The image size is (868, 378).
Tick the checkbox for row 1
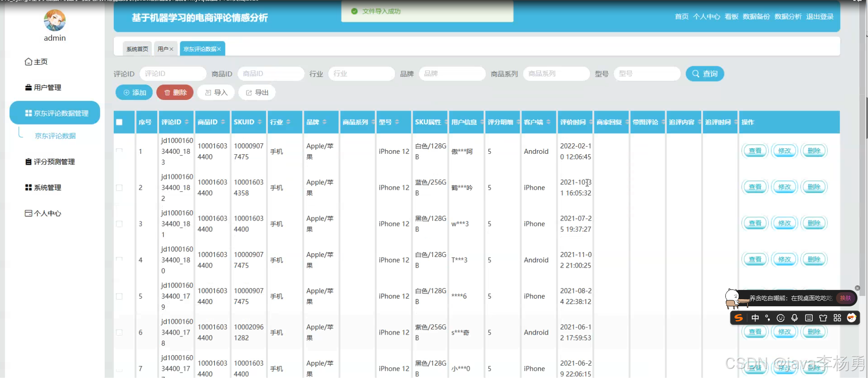coord(119,151)
